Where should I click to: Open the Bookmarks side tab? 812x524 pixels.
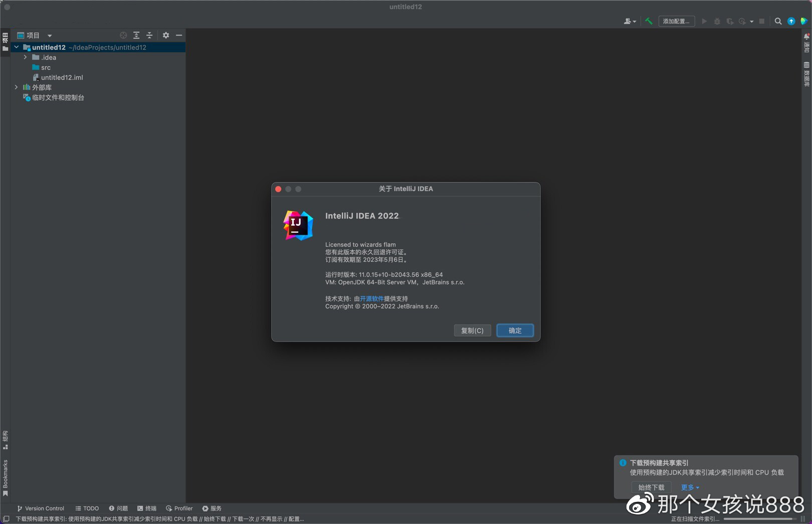point(5,478)
